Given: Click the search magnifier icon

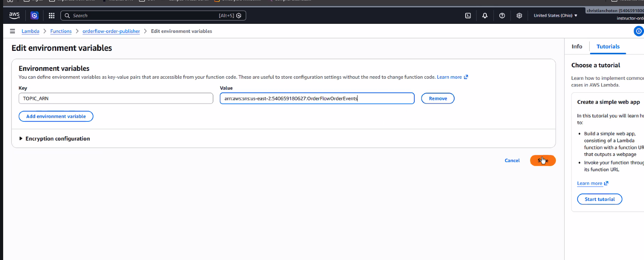Looking at the screenshot, I should tap(67, 16).
